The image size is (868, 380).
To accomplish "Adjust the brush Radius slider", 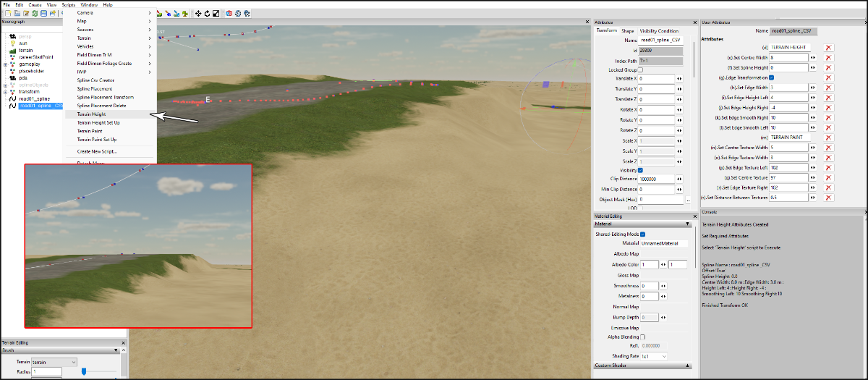I will point(84,371).
